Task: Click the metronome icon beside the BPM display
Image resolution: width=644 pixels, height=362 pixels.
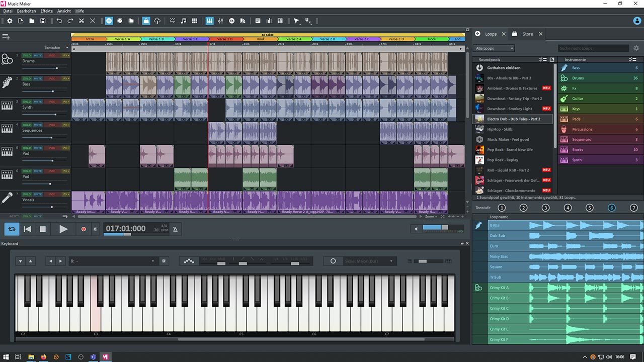Action: [175, 229]
